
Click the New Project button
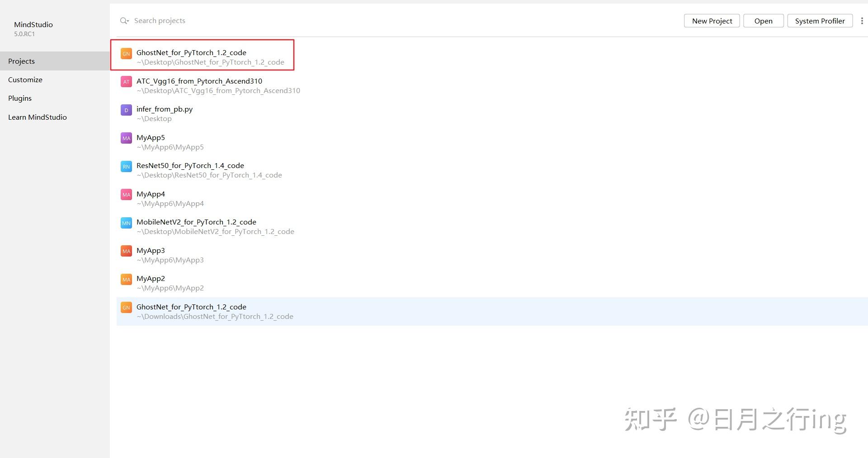tap(712, 20)
